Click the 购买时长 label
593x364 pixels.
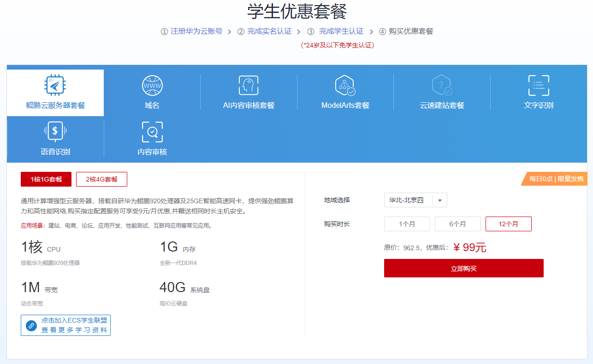[337, 224]
